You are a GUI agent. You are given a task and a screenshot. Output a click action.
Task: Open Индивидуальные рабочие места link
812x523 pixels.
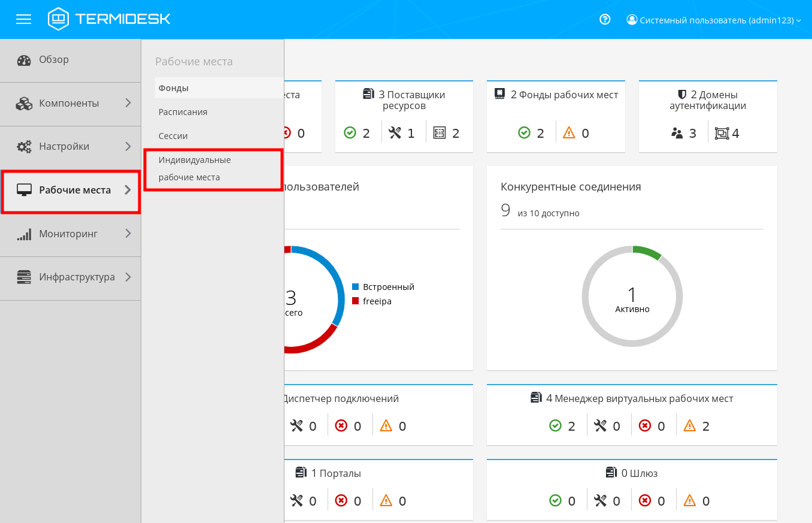tap(194, 169)
